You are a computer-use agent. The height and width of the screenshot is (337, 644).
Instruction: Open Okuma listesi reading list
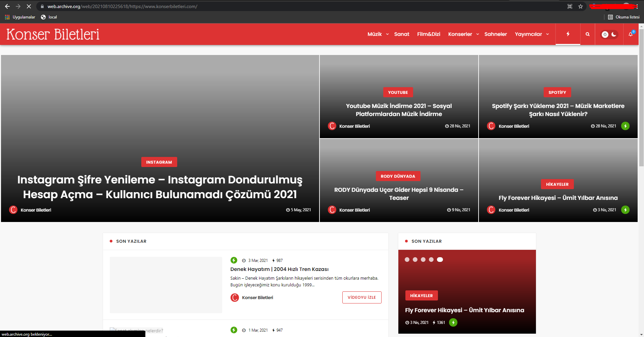(x=624, y=17)
